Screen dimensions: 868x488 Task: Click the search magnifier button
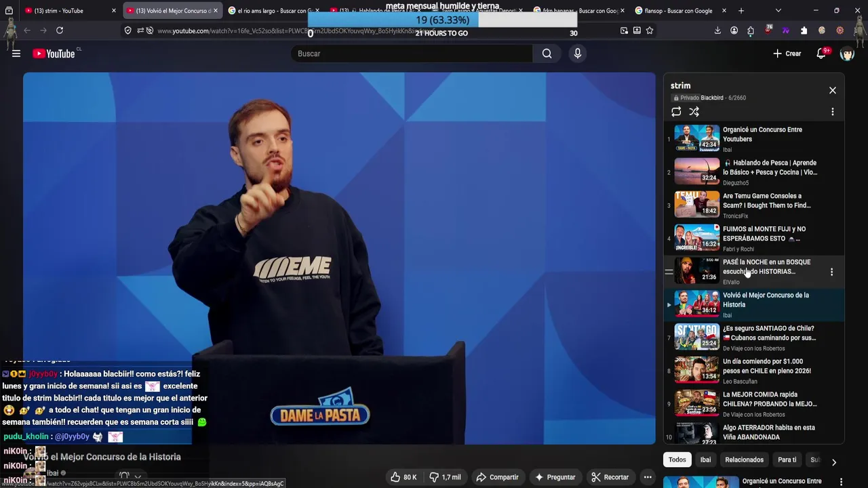[547, 54]
